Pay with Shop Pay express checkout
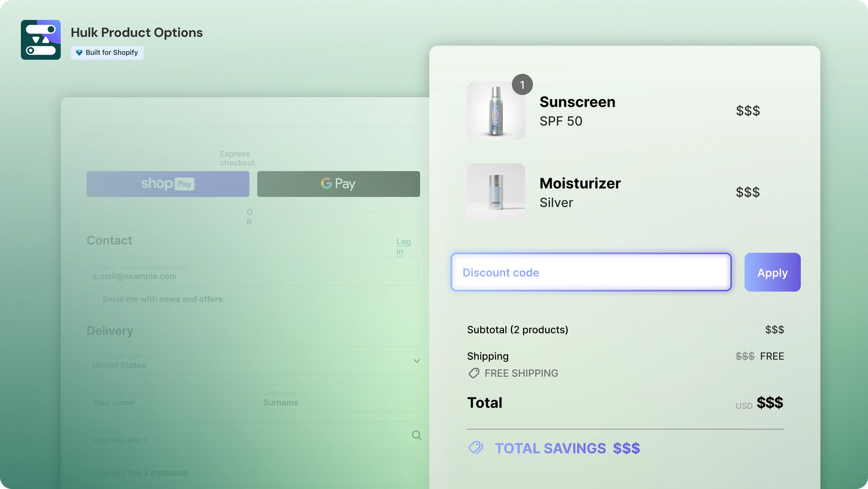The width and height of the screenshot is (868, 489). (168, 184)
